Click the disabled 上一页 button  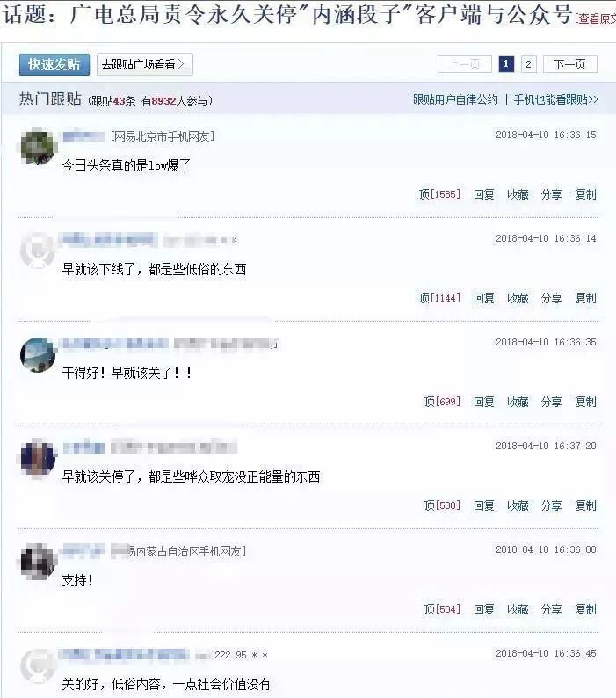coord(465,64)
